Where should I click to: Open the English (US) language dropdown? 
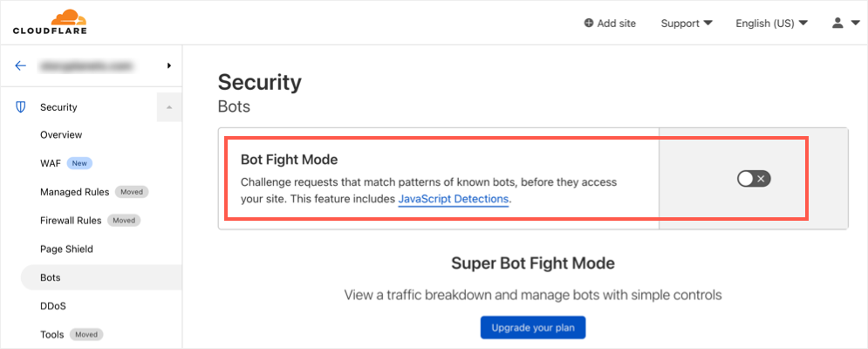point(771,24)
